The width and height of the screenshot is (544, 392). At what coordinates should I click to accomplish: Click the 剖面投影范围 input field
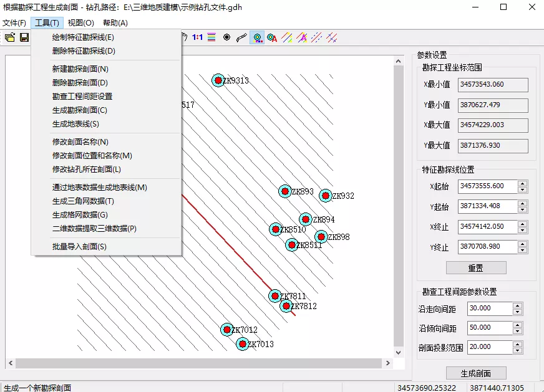[x=490, y=347]
